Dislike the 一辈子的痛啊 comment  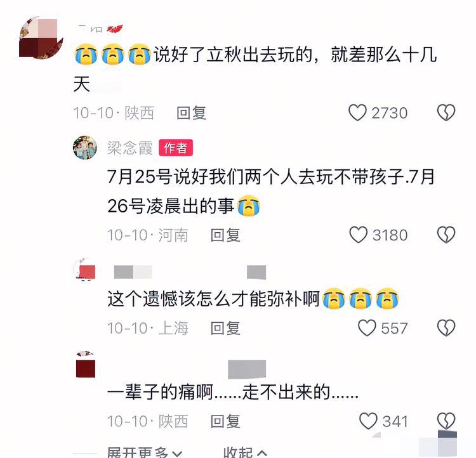446,421
